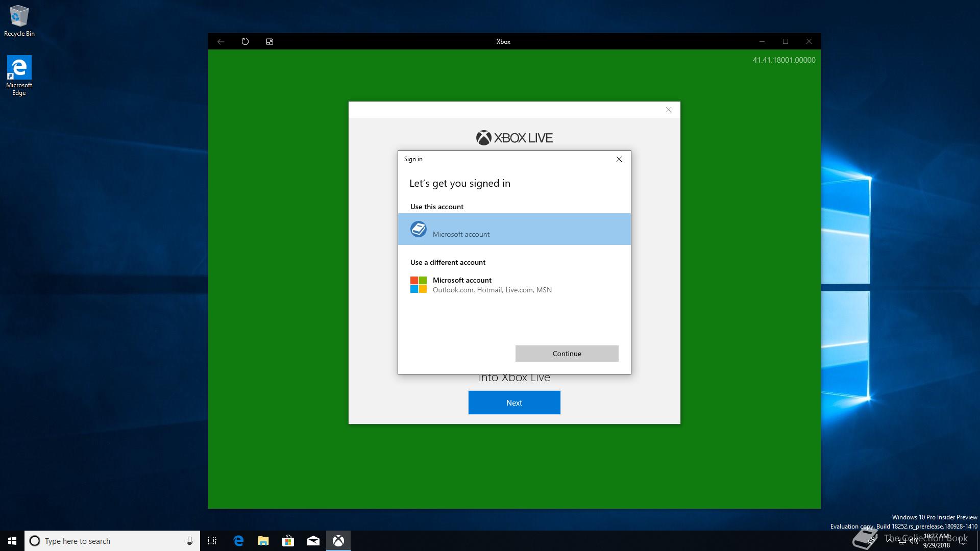
Task: Click the taskbar search box
Action: pyautogui.click(x=112, y=541)
